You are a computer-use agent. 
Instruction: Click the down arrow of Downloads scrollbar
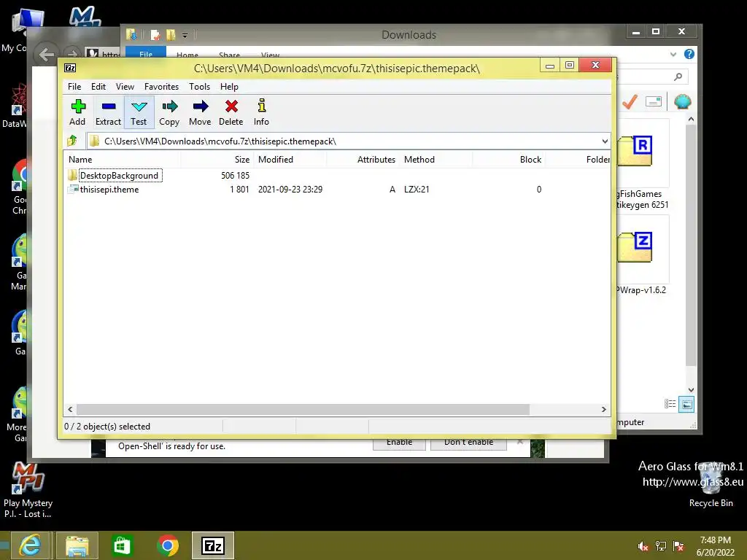[x=691, y=390]
